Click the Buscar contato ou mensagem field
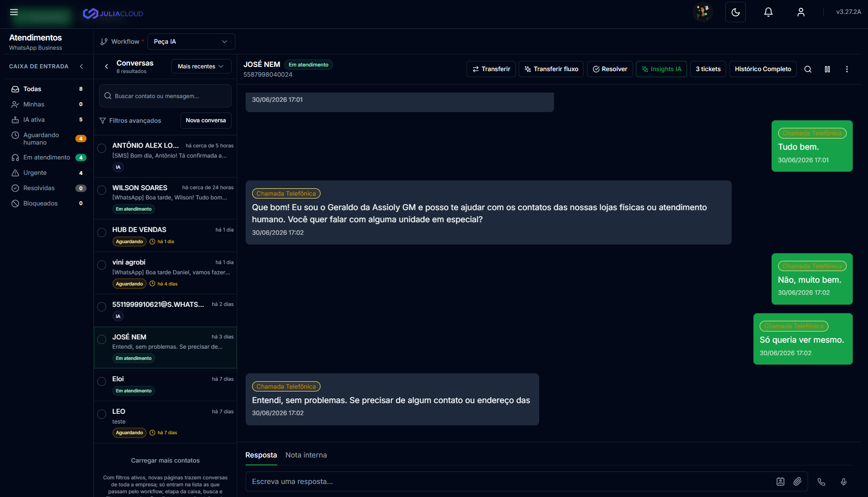Screen dimensions: 868x497 coord(165,96)
